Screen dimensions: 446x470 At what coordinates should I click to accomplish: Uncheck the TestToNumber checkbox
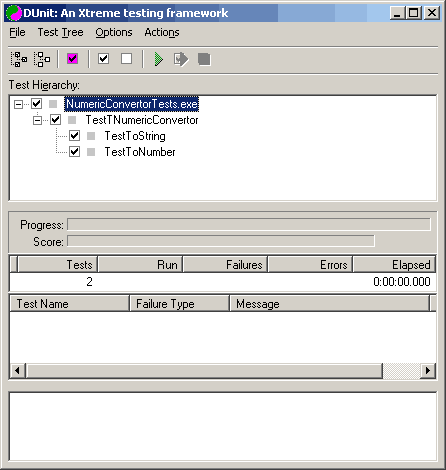[x=74, y=152]
